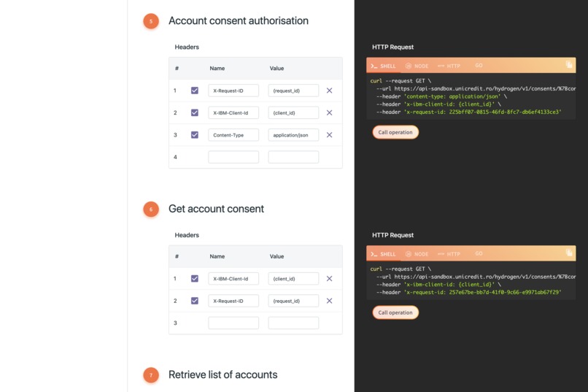Edit X-Request-ID name field in Account consent authorisation
Image resolution: width=588 pixels, height=392 pixels.
pos(233,91)
